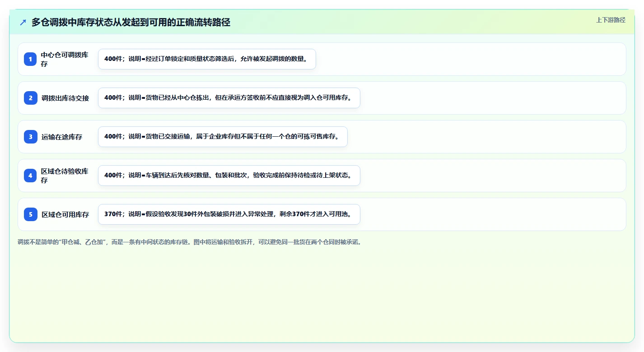Click the 区域仓待验收库存 step label

(65, 176)
